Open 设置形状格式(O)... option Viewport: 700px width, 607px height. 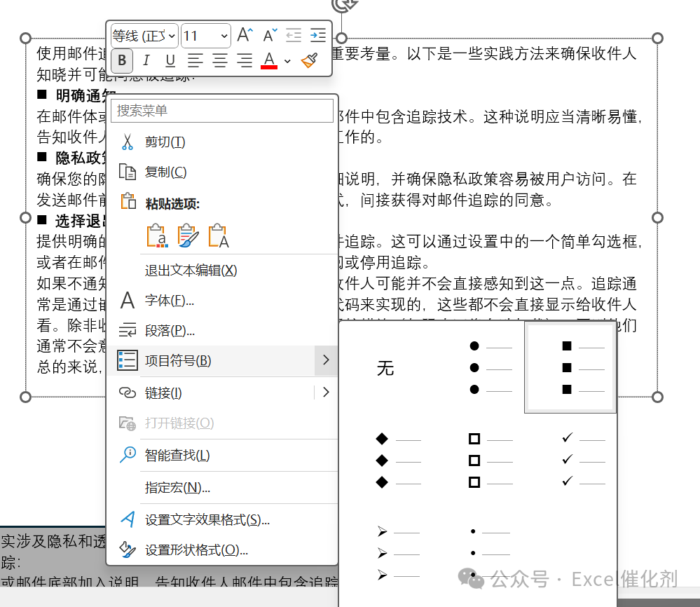(222, 550)
